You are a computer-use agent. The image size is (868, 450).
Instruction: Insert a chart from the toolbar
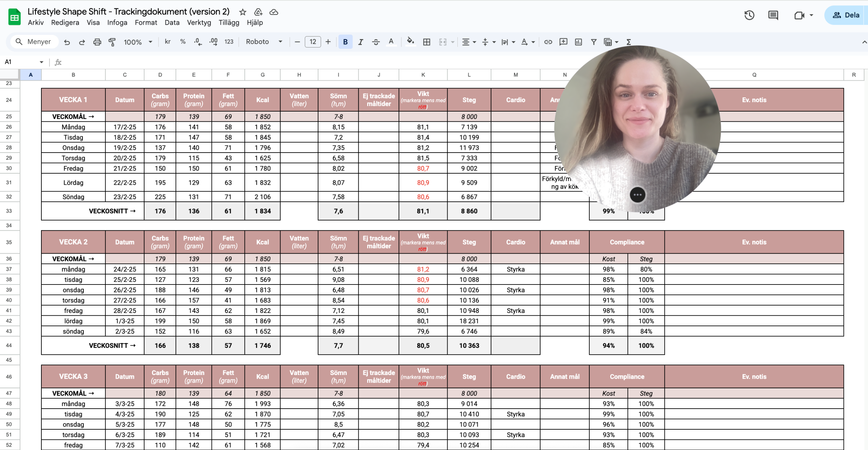click(x=578, y=42)
